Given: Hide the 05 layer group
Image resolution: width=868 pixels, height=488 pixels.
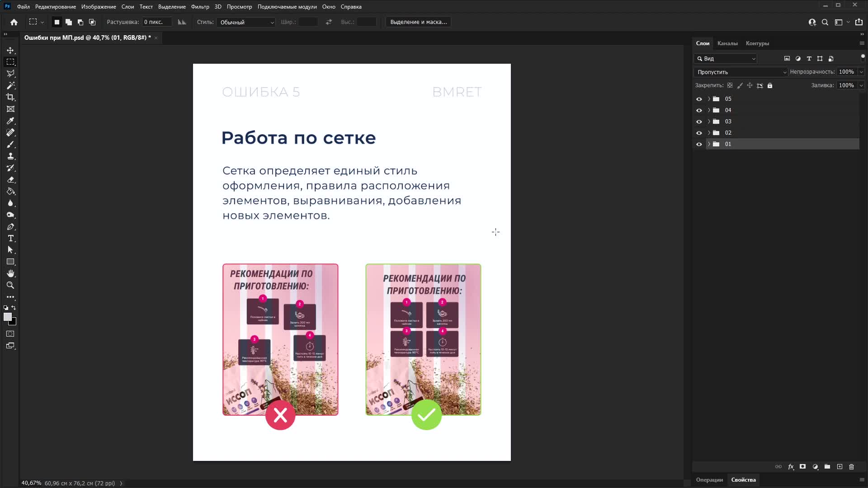Looking at the screenshot, I should point(699,99).
